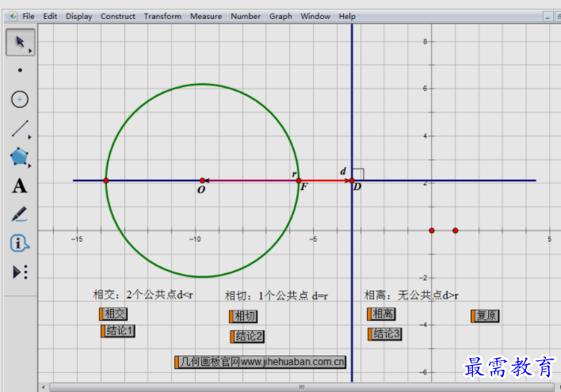Viewport: 561px width, 392px height.
Task: Select the Arrow selection tool
Action: [20, 42]
